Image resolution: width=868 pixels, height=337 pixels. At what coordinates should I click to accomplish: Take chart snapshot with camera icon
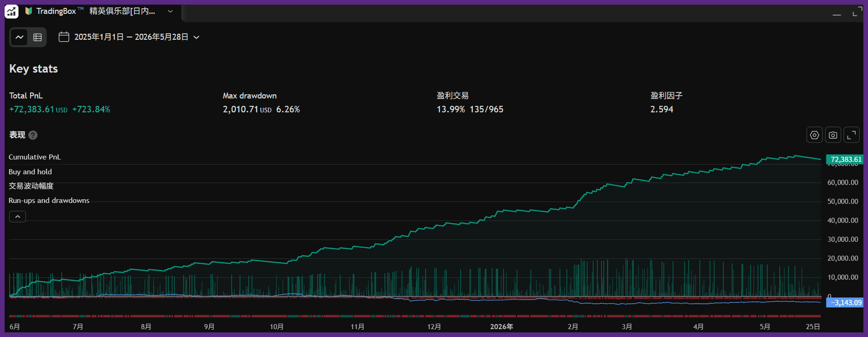(x=833, y=135)
